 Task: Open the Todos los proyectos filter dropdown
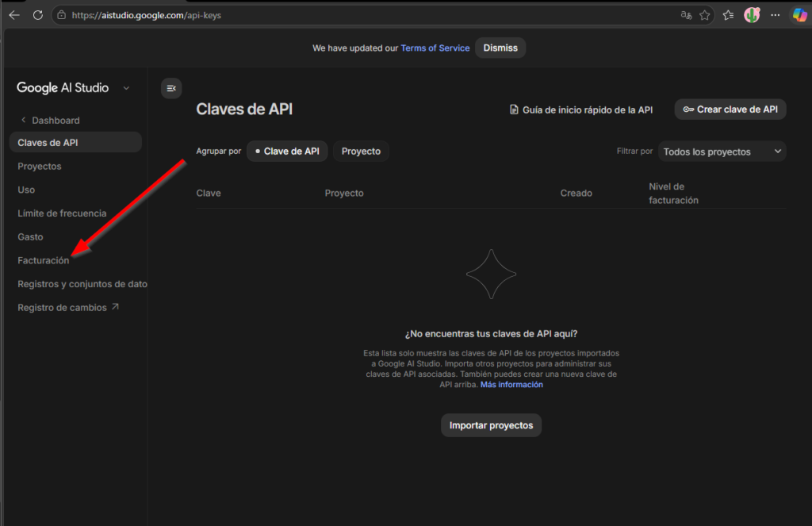(722, 152)
